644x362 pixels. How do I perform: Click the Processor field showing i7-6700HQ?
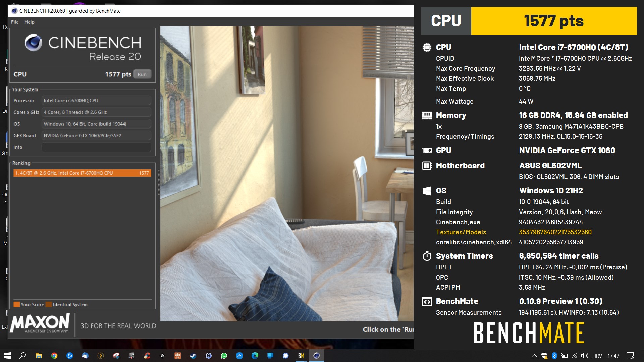tap(96, 101)
